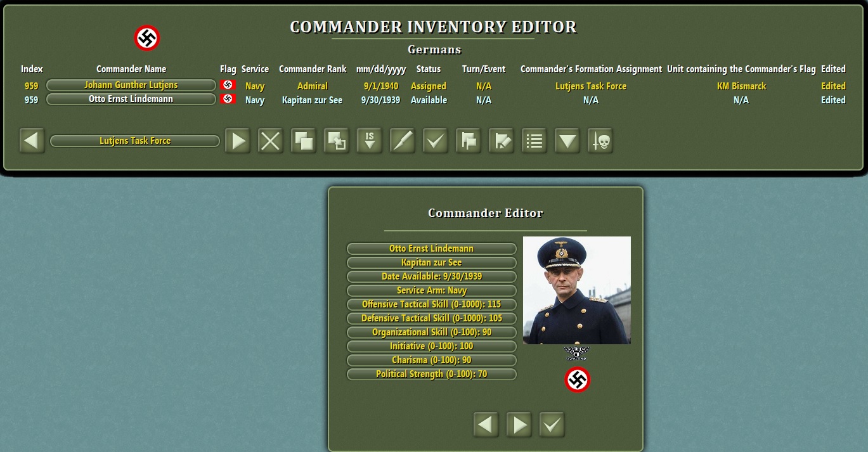Select the flag assignment icon
868x452 pixels.
point(468,140)
